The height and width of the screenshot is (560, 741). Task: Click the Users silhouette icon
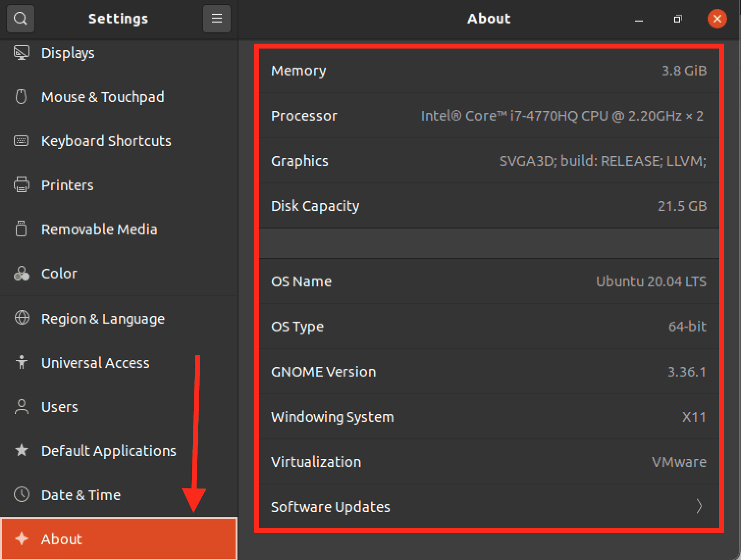[x=22, y=407]
